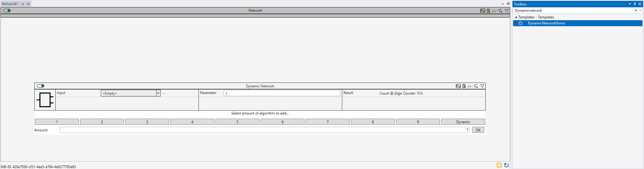The image size is (644, 169).
Task: Open the Toolbox window options dropdown
Action: [630, 4]
